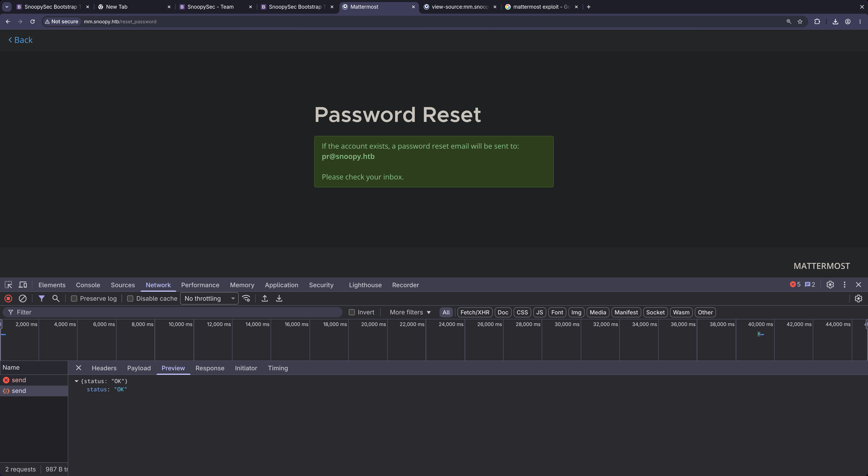Switch to the Sources panel

(x=123, y=285)
